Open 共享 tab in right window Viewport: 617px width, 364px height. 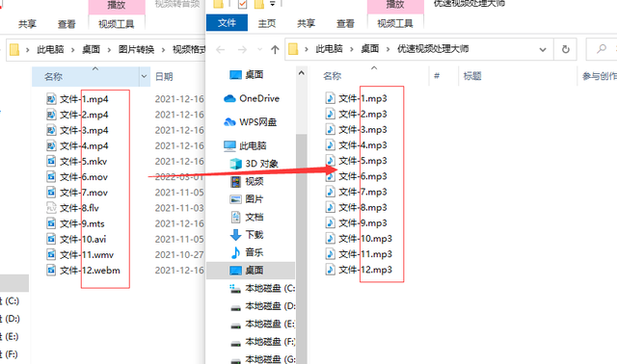point(307,23)
